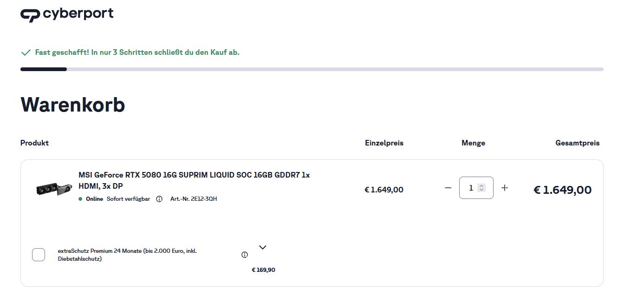Click the cyberport logo
Image resolution: width=644 pixels, height=297 pixels.
67,14
